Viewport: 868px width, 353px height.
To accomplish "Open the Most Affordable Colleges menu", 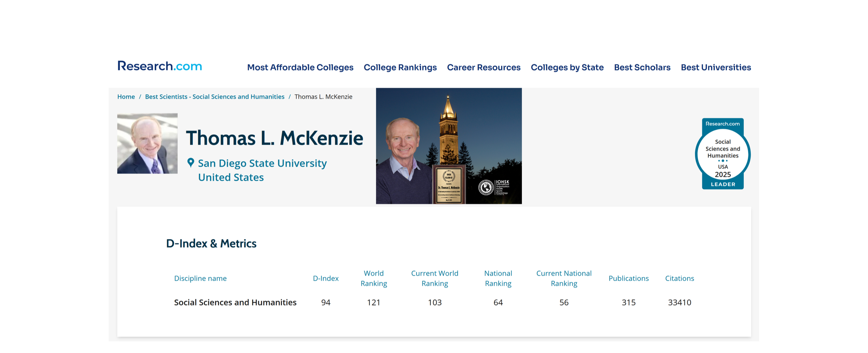I will pos(300,67).
